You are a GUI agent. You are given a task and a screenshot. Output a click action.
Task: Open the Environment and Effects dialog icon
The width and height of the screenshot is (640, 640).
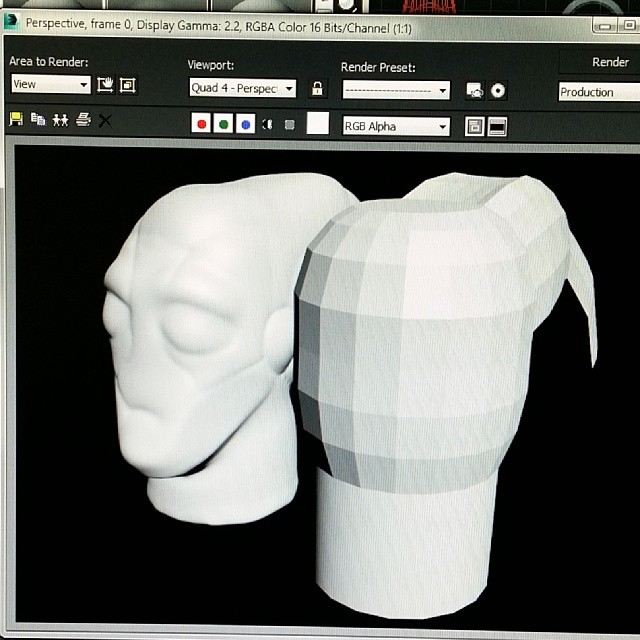pyautogui.click(x=498, y=91)
